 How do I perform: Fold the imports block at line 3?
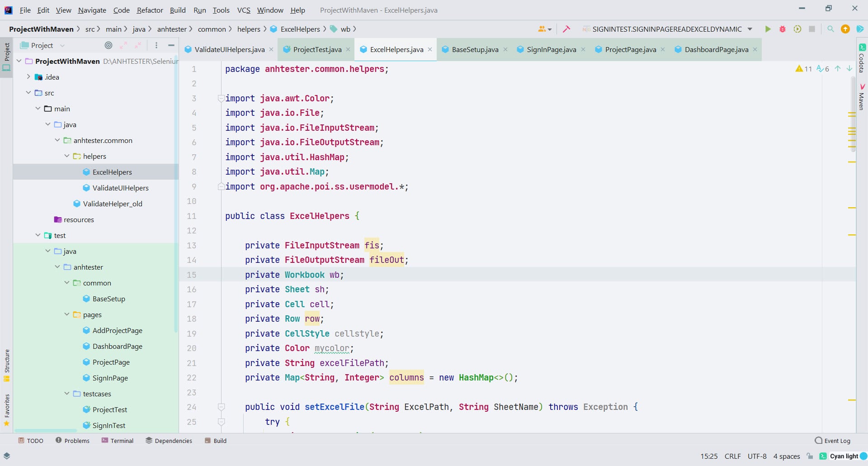(x=221, y=98)
